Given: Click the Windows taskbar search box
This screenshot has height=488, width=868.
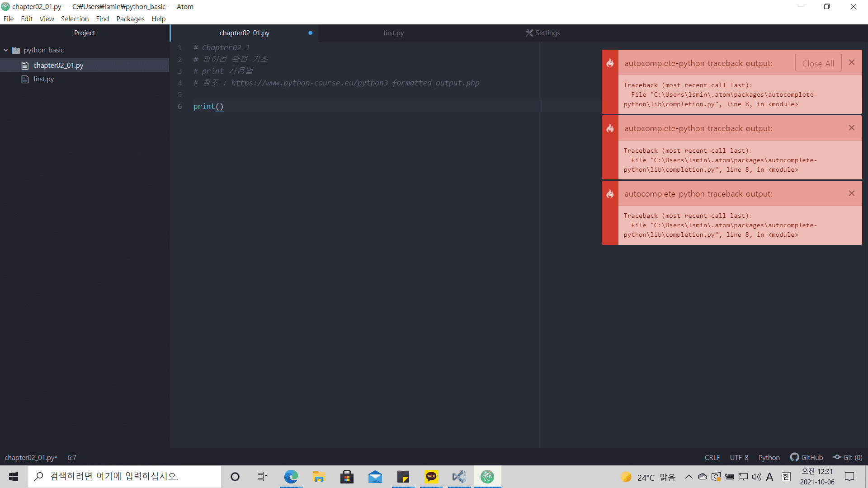Looking at the screenshot, I should [124, 477].
